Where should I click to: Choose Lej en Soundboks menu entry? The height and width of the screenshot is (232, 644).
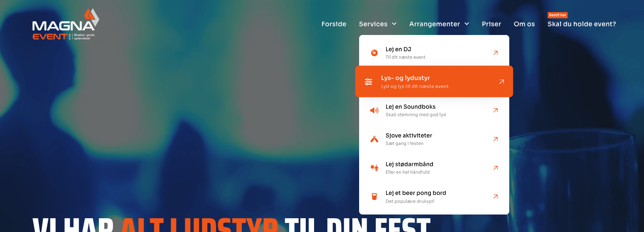434,110
